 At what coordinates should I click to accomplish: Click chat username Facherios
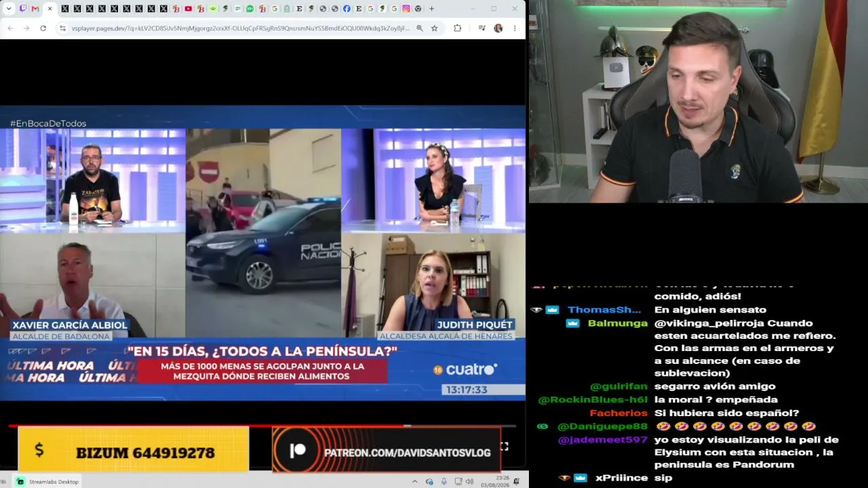tap(618, 413)
